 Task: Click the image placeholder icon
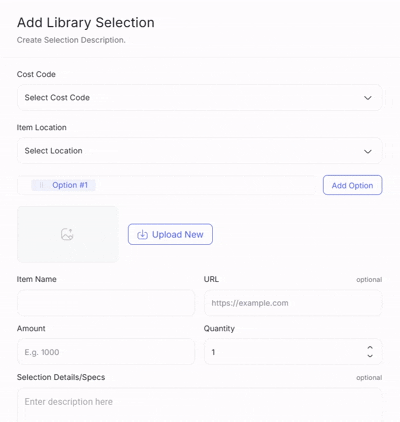point(67,234)
